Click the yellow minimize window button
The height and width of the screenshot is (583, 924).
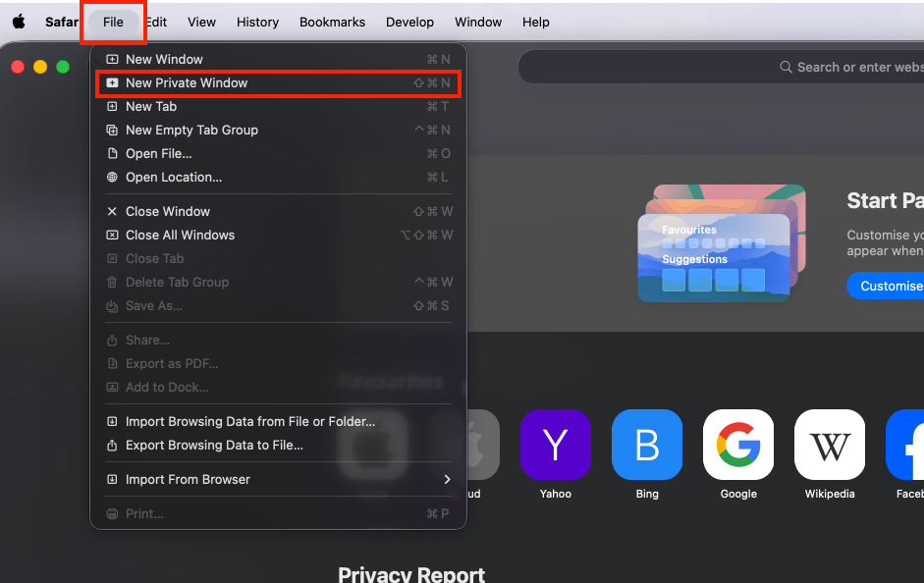[x=40, y=67]
